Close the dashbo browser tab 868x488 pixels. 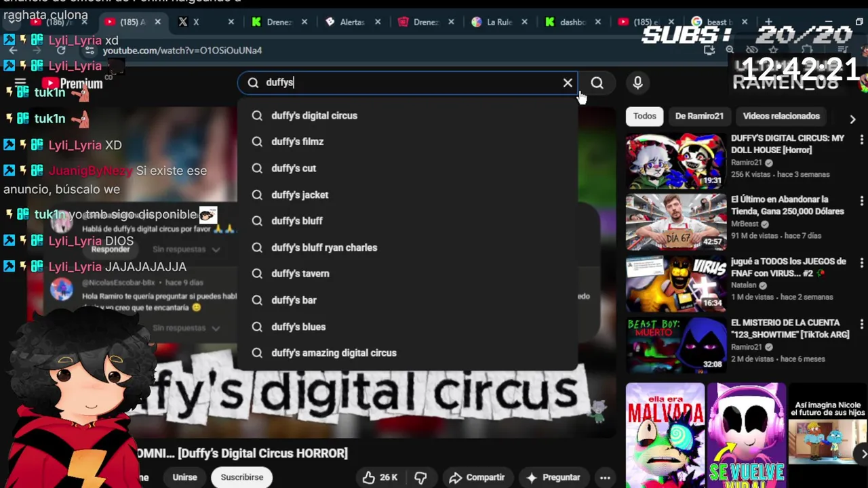(597, 22)
